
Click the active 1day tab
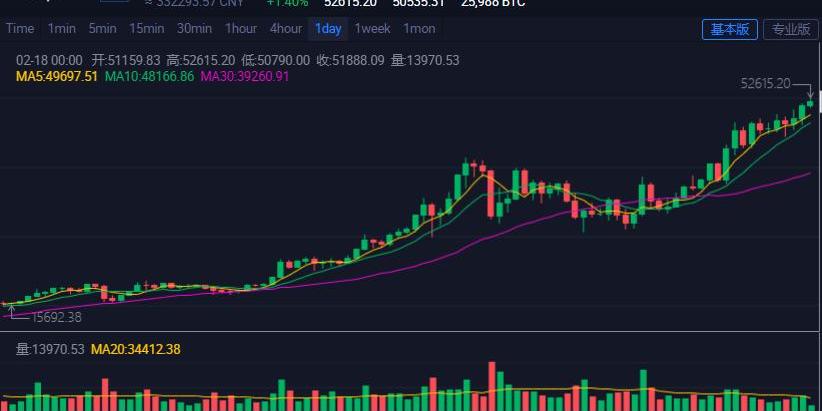click(x=328, y=28)
